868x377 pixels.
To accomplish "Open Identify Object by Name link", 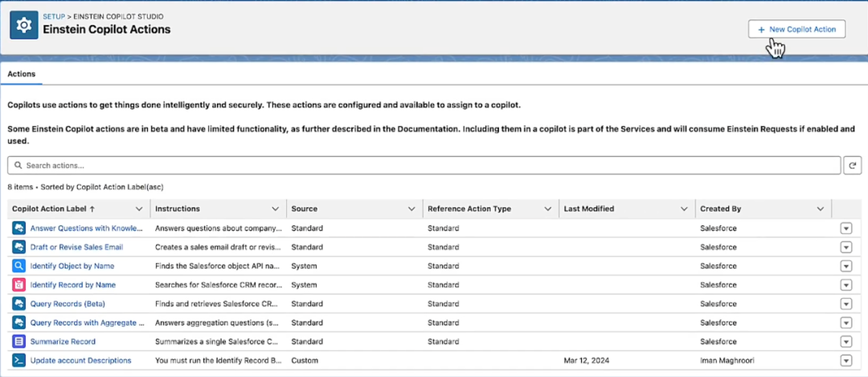I will click(72, 266).
